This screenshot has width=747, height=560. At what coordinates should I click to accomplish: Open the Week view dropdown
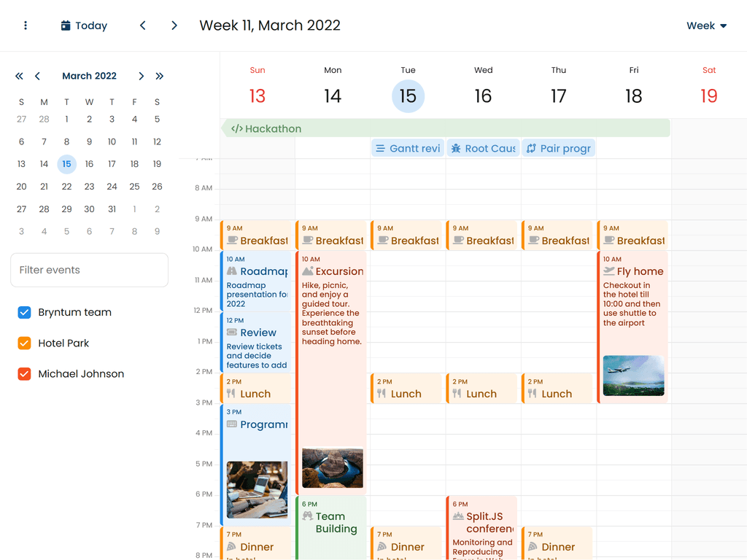tap(706, 26)
